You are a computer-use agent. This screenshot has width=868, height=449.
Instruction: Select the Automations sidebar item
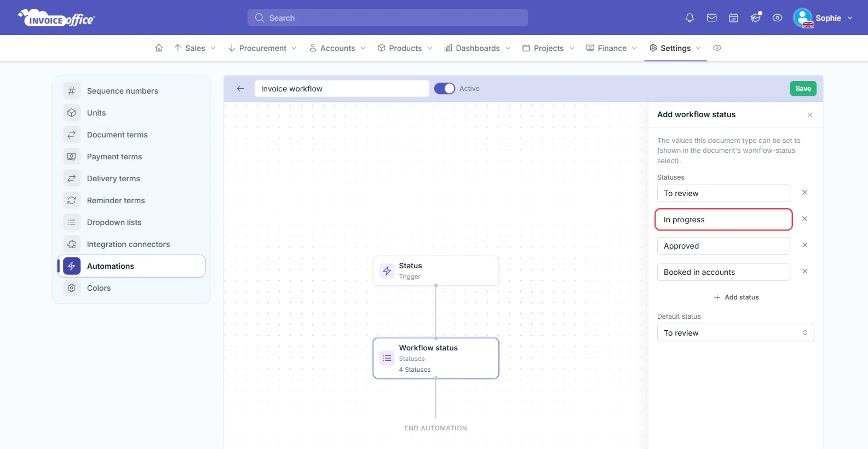coord(131,266)
